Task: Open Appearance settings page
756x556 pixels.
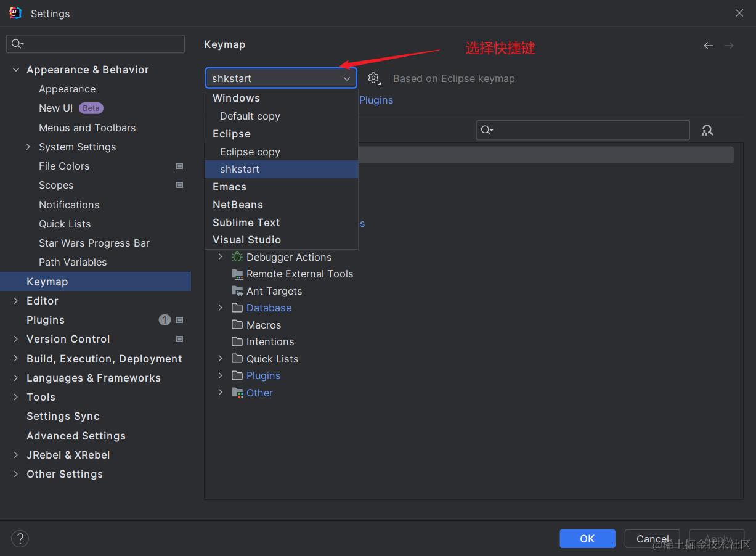Action: coord(67,89)
